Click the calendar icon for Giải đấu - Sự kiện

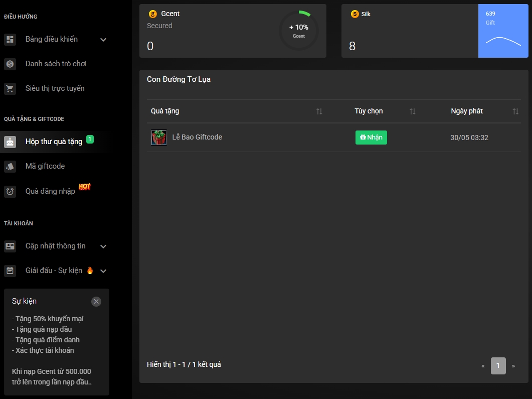pos(10,271)
